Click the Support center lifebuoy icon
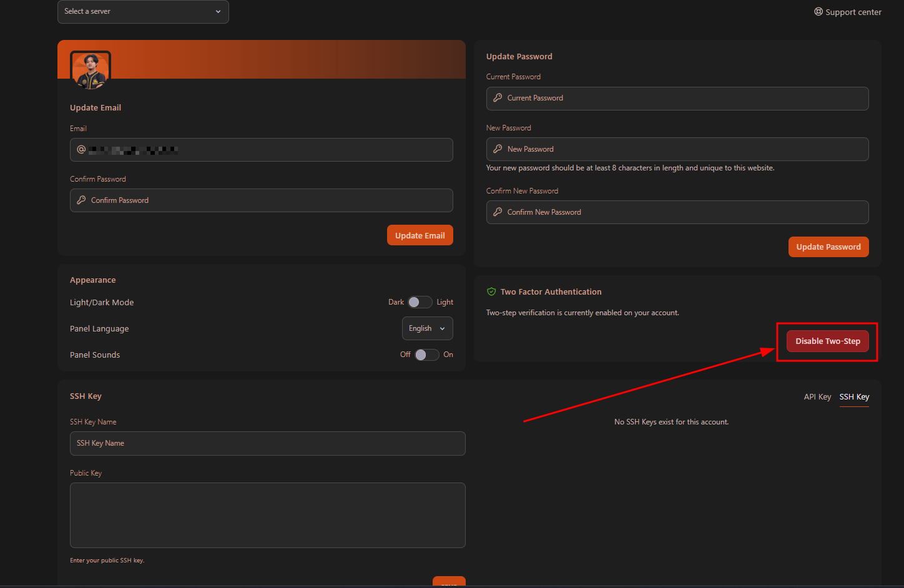The width and height of the screenshot is (904, 588). (818, 12)
